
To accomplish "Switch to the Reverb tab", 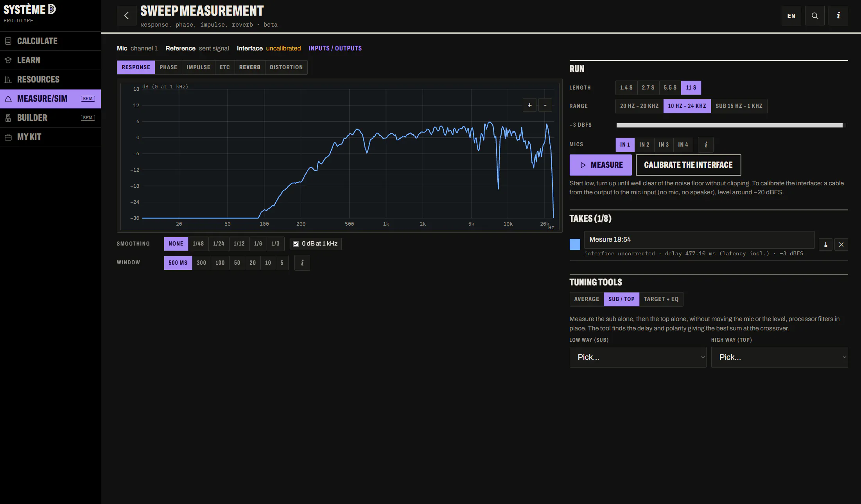I will point(249,67).
